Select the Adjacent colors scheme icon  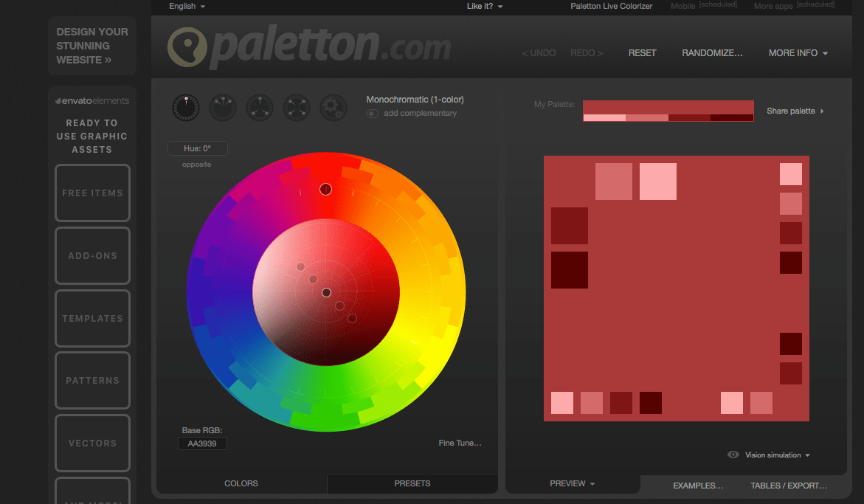222,108
